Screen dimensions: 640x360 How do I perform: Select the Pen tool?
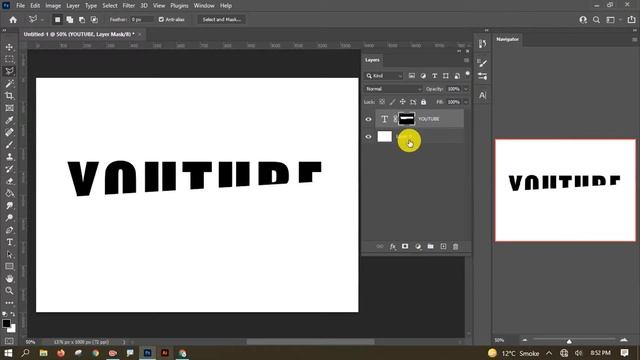[9, 230]
